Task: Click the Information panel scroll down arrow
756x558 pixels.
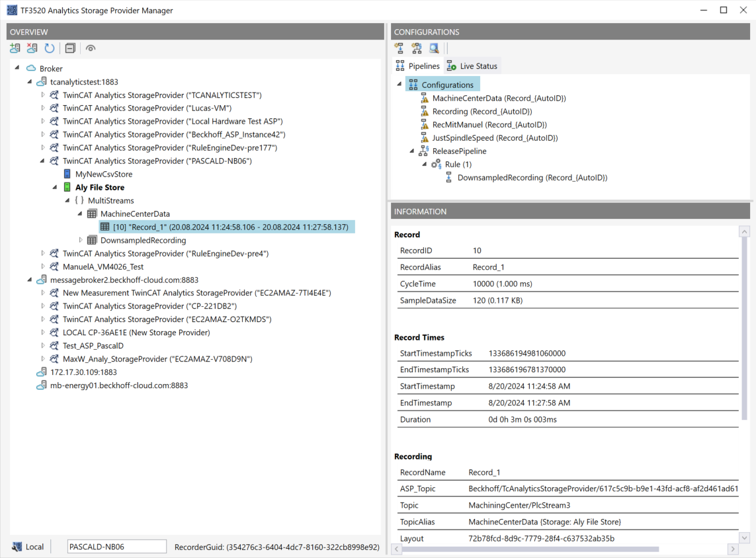Action: coord(744,538)
